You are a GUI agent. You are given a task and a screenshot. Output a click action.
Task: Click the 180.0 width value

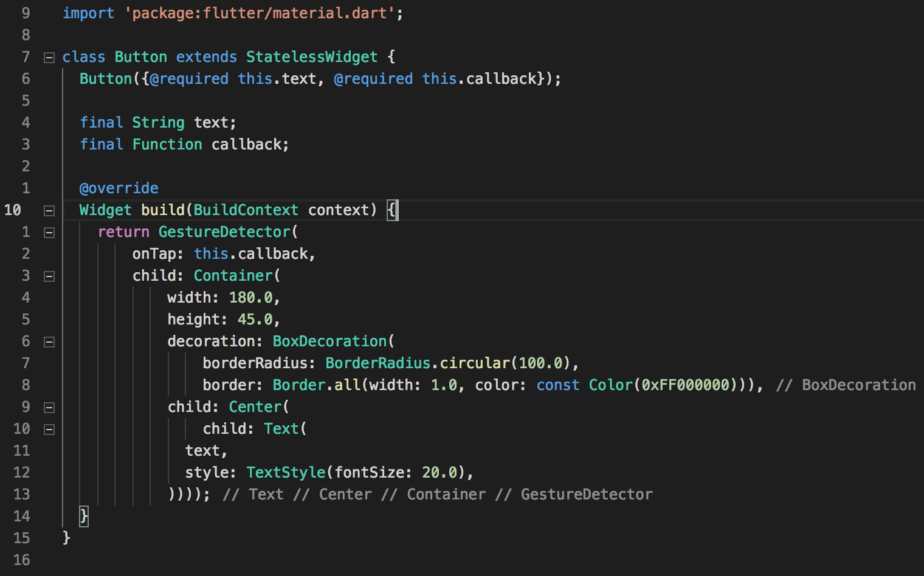point(250,298)
